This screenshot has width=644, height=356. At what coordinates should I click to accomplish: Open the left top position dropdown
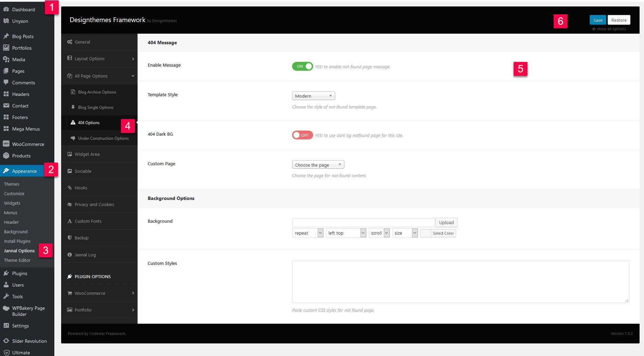(x=346, y=233)
